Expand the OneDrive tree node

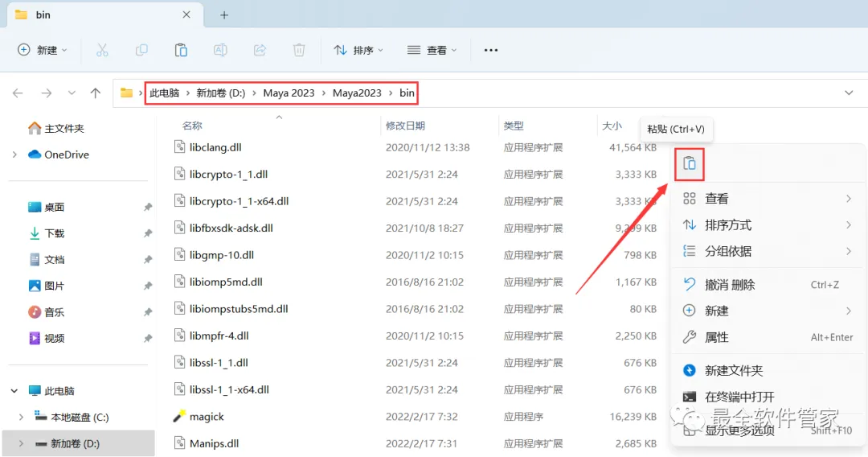[15, 154]
